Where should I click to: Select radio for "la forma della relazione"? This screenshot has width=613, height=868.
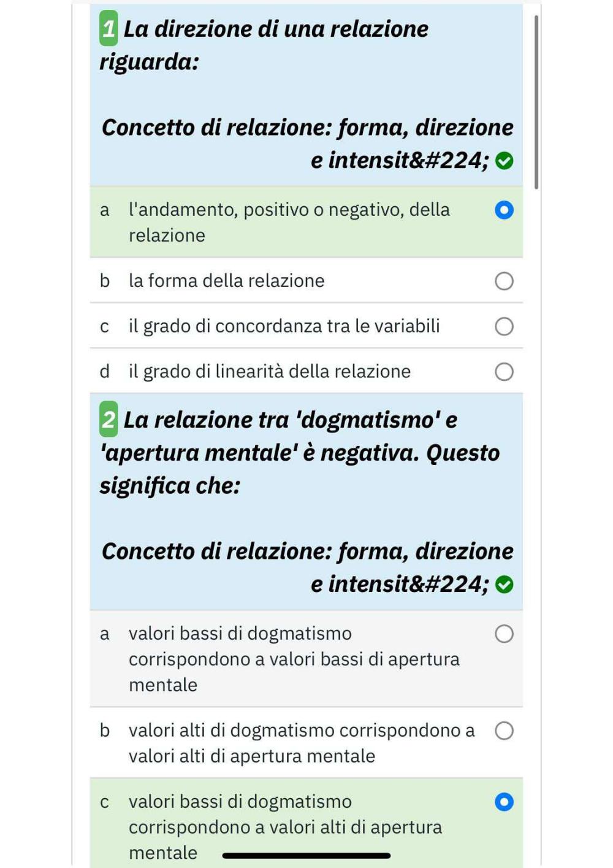504,281
